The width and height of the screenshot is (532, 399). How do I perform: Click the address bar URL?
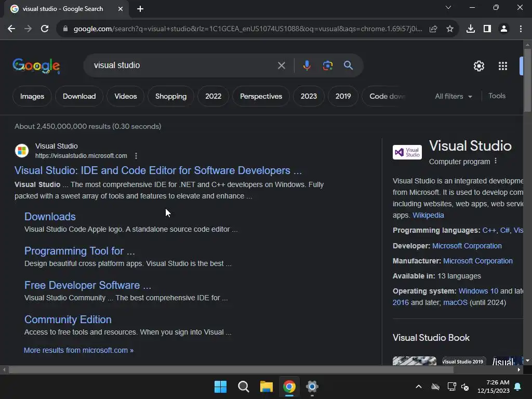click(248, 29)
